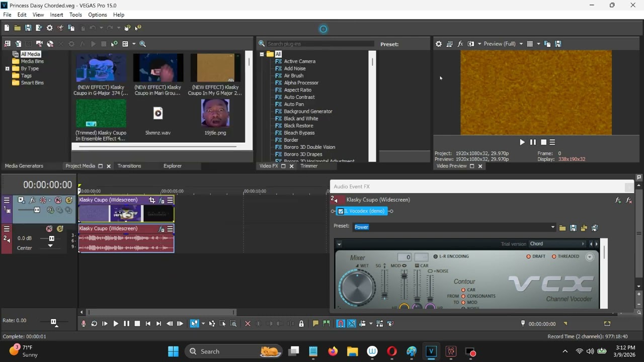Screen dimensions: 644x362
Task: Select the Black and White video effect
Action: coord(301,119)
